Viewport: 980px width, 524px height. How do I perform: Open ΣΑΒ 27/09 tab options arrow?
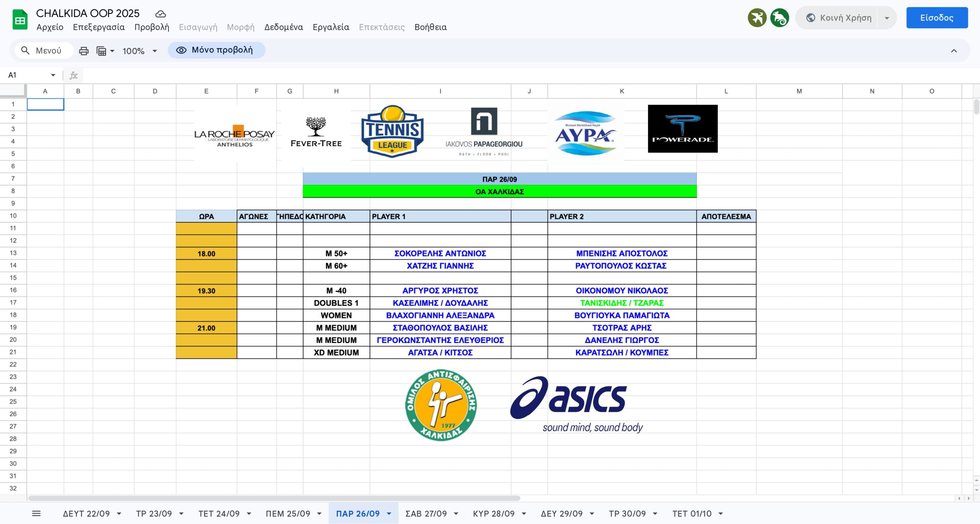coord(456,513)
